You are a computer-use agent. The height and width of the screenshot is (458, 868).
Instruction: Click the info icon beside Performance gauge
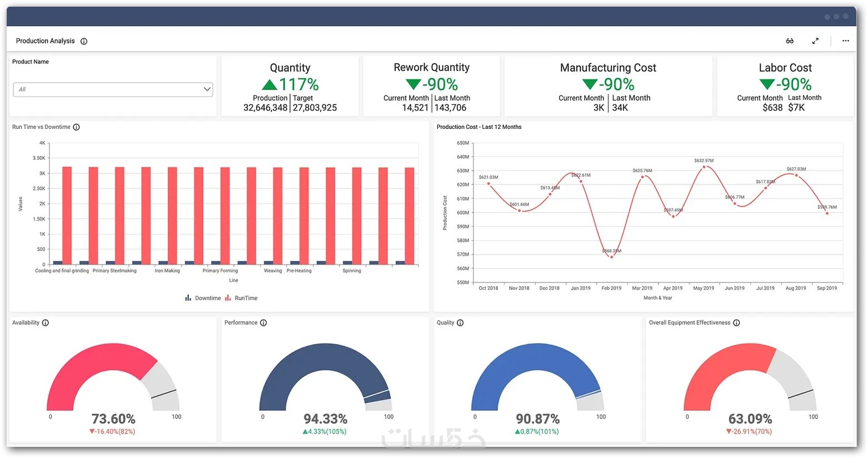coord(263,322)
